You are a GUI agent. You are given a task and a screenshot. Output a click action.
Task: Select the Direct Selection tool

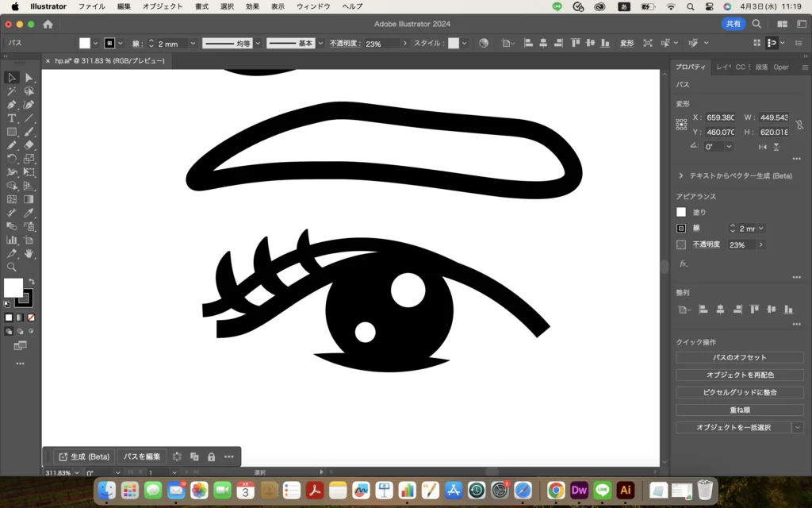29,78
